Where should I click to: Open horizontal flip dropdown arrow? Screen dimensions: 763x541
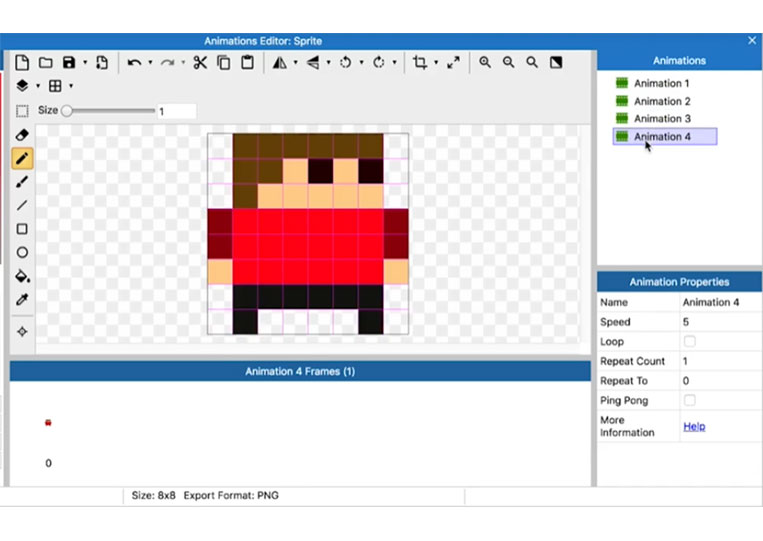pyautogui.click(x=295, y=63)
